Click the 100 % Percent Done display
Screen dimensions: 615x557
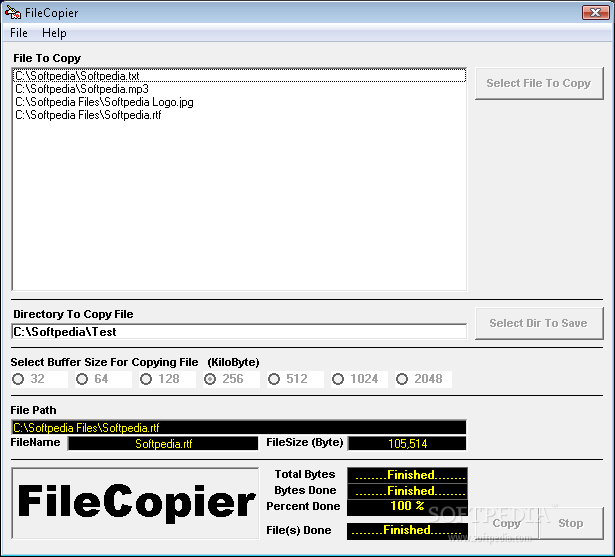pos(408,506)
